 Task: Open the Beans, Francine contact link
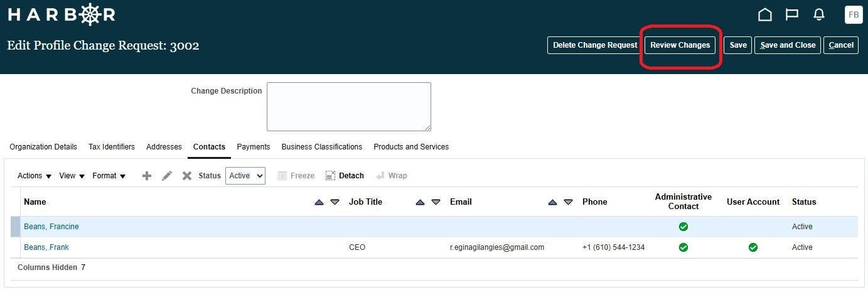(x=51, y=227)
